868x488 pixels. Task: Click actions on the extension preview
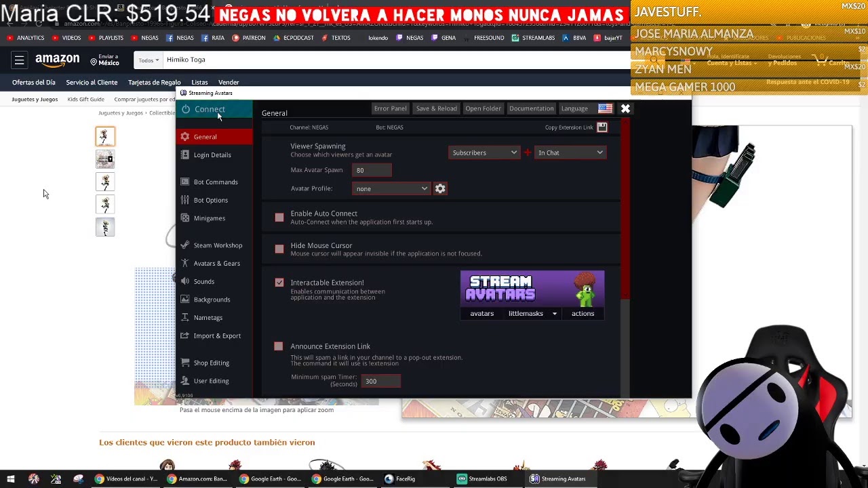click(x=583, y=314)
